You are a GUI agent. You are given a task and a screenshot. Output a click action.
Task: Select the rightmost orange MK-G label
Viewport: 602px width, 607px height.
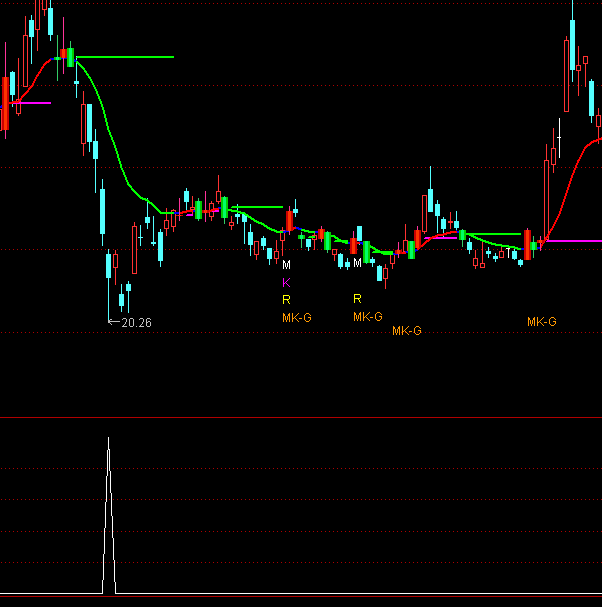541,322
